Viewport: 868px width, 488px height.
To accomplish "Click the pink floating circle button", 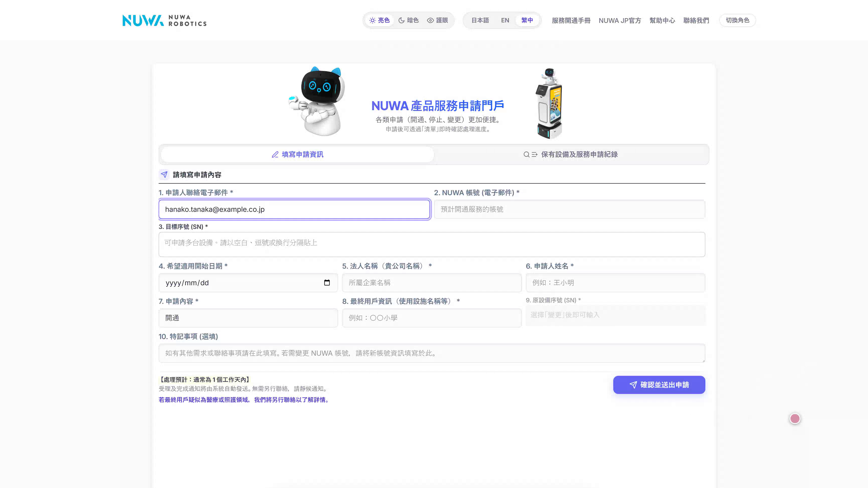I will point(795,419).
